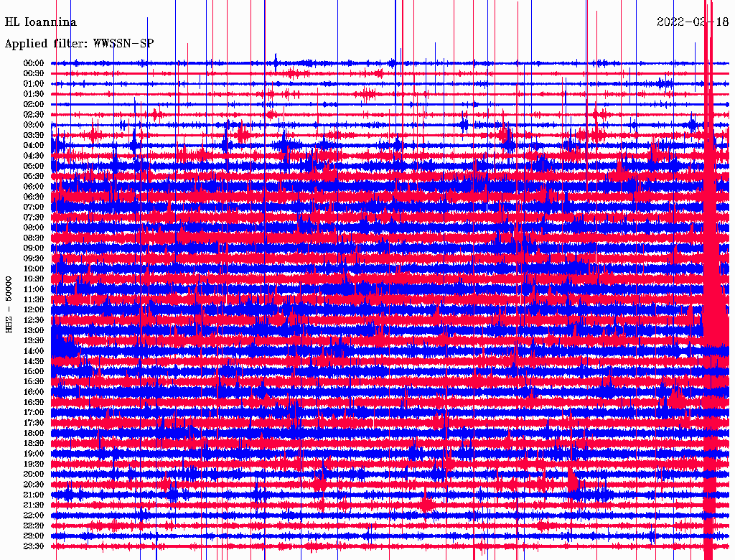Viewport: 735px width, 560px height.
Task: Select the 10:00 time label
Action: (x=34, y=269)
